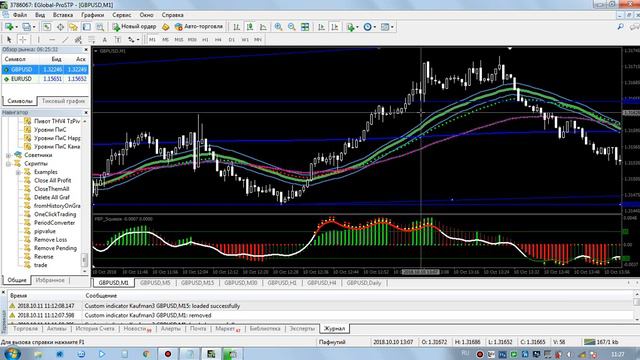Select the equidistant channel tool
This screenshot has height=360, width=640.
click(78, 40)
